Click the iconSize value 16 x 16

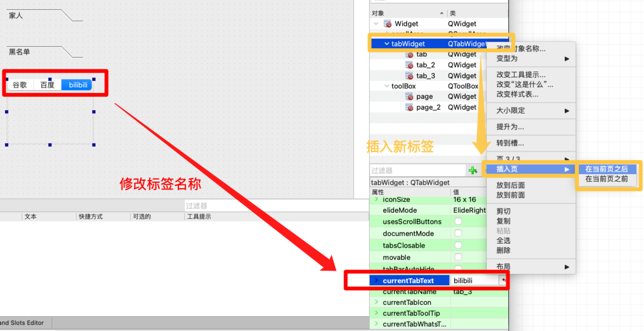(x=465, y=200)
